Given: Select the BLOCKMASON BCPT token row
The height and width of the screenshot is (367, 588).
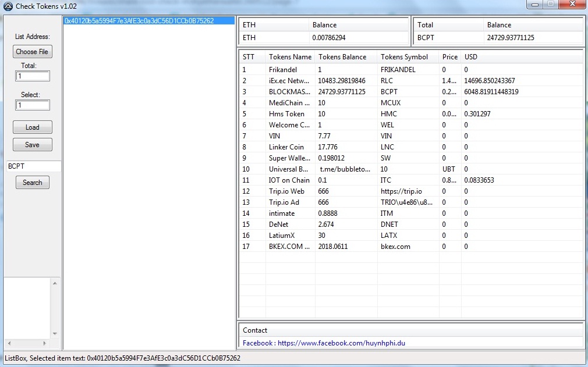Looking at the screenshot, I should [408, 92].
